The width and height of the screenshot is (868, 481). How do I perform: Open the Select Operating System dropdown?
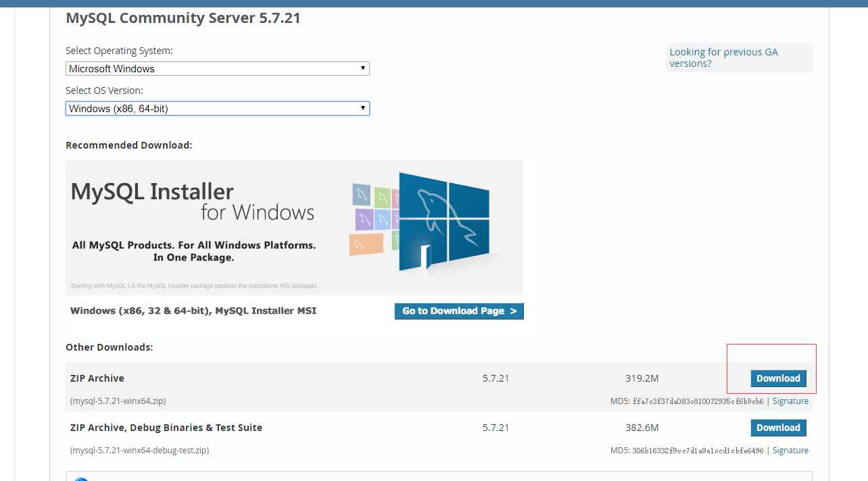[x=218, y=68]
